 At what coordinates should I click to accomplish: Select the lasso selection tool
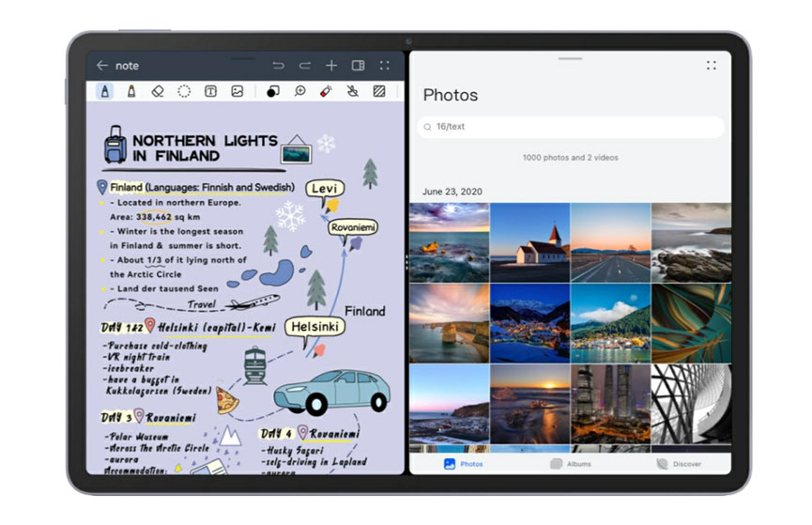point(184,92)
